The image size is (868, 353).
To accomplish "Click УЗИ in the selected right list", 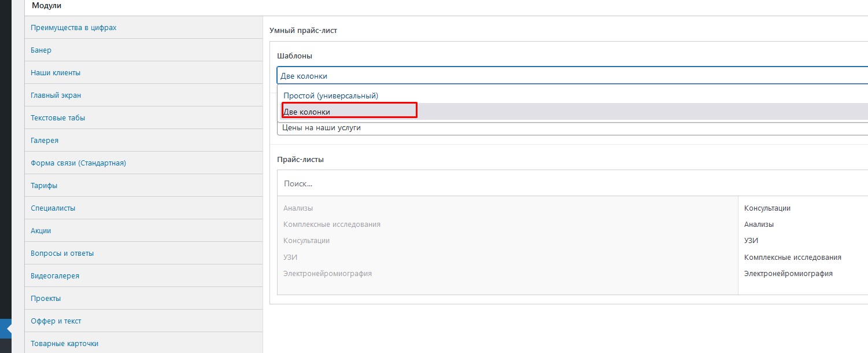I will click(751, 241).
